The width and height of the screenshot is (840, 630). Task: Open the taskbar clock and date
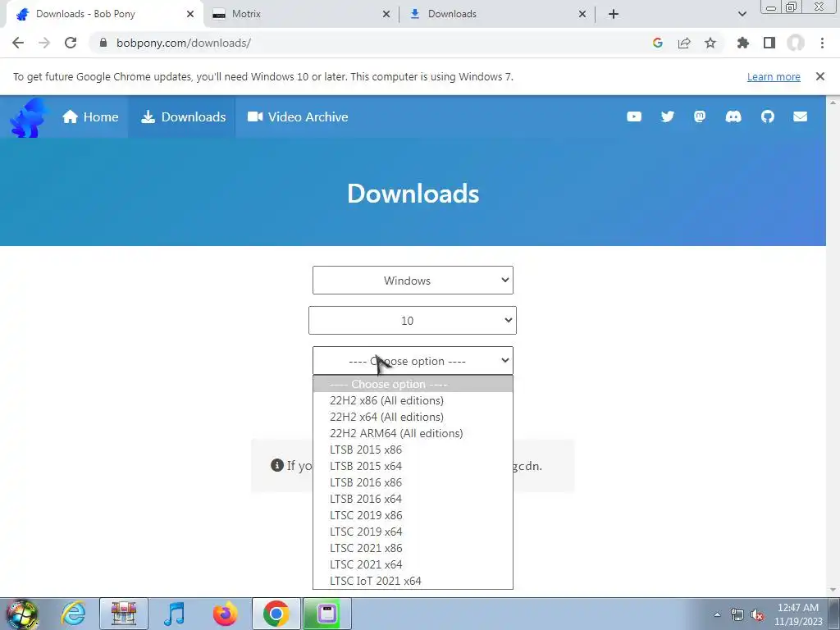[798, 614]
